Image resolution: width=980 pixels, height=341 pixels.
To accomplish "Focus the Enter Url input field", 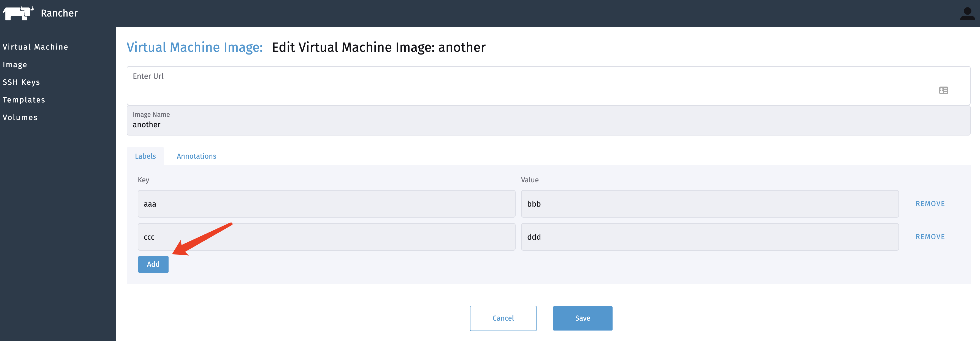I will 548,86.
